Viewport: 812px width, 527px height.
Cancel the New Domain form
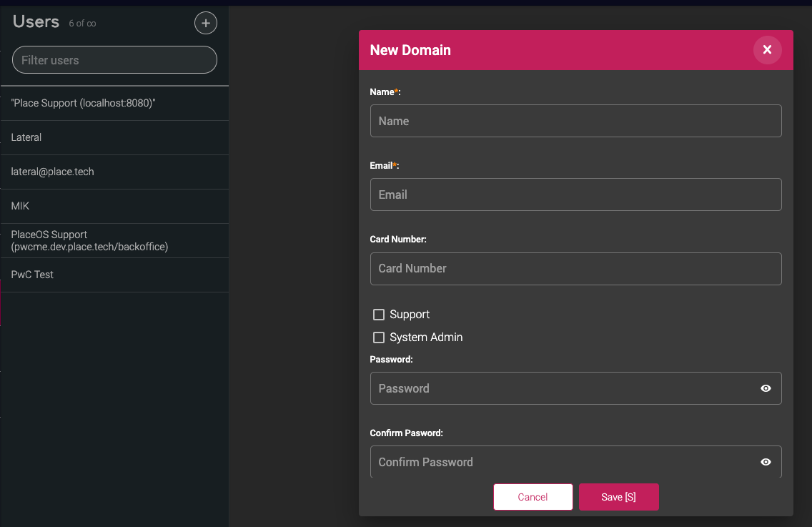point(533,496)
